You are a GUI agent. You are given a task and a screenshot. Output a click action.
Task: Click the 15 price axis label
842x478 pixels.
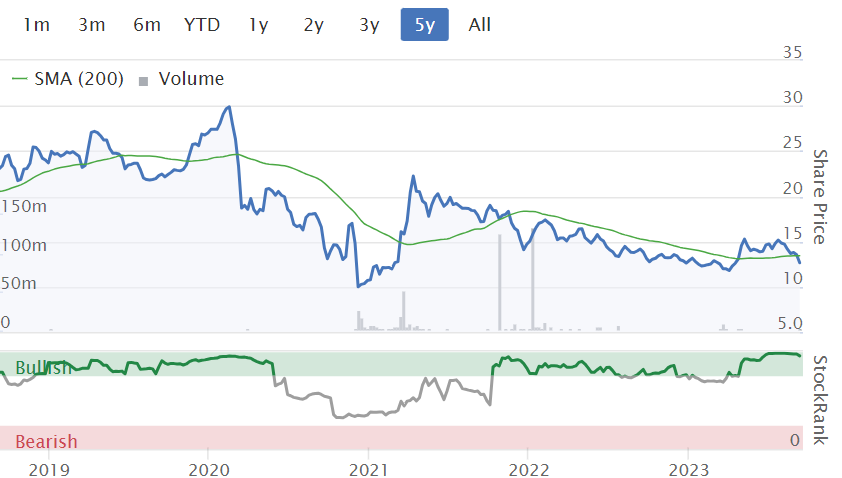click(792, 234)
